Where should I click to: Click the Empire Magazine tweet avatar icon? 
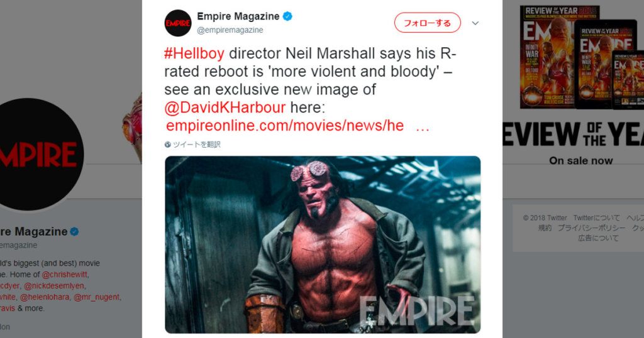pos(178,23)
